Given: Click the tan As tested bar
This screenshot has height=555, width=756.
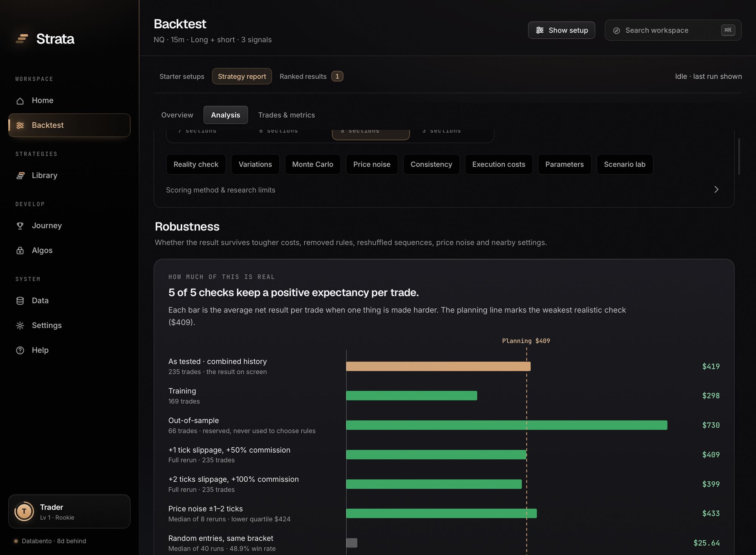Looking at the screenshot, I should 438,366.
